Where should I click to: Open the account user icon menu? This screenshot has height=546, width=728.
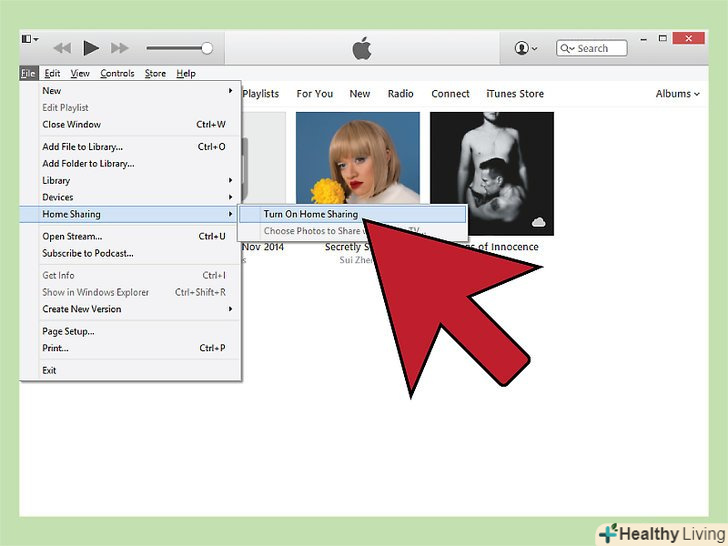click(x=526, y=48)
